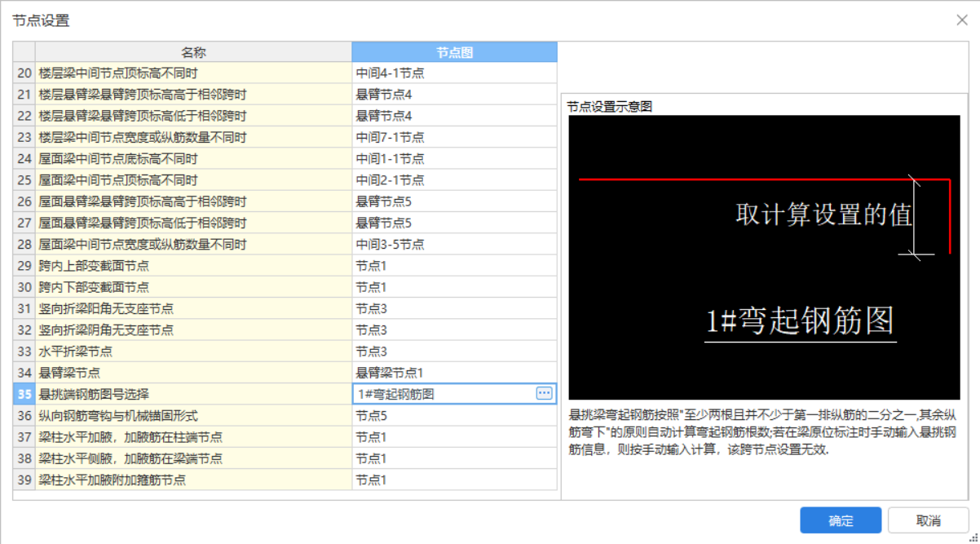Select cell 中间1-1节点
Image resolution: width=980 pixels, height=544 pixels.
click(455, 158)
